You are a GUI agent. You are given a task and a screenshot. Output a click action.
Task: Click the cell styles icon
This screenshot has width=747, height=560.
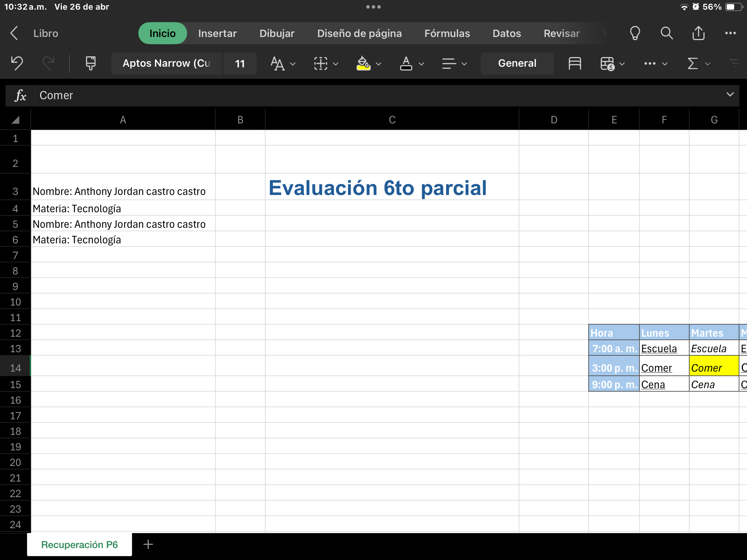coord(574,63)
